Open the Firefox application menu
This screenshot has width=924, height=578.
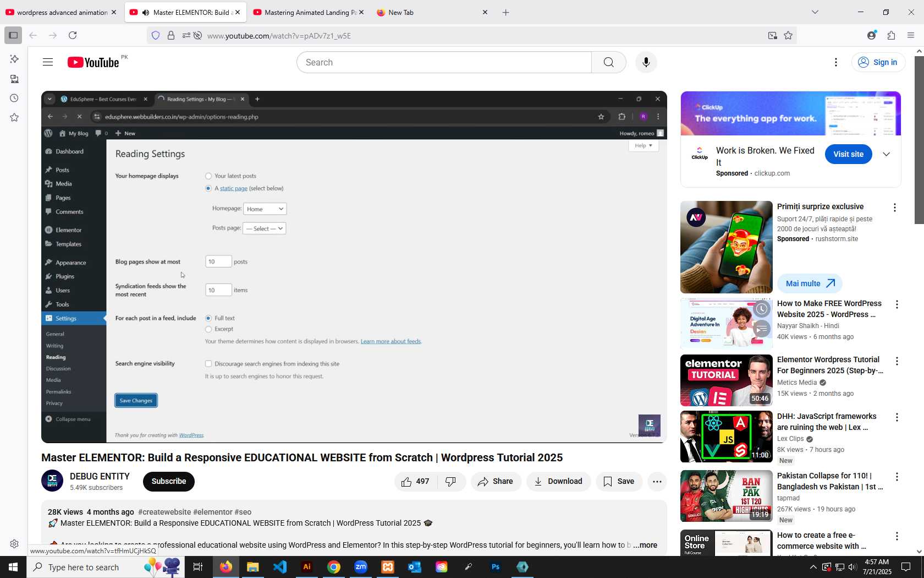(911, 35)
